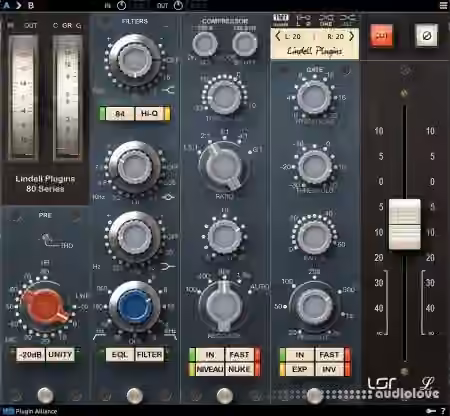Select the ALL channel link icon
This screenshot has height=416, width=450.
tap(348, 20)
